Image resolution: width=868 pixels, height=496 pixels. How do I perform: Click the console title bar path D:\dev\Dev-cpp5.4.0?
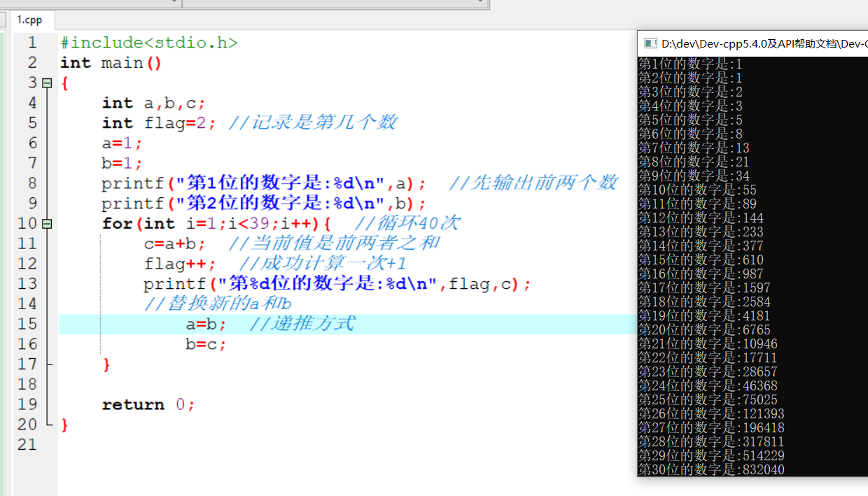pyautogui.click(x=764, y=43)
